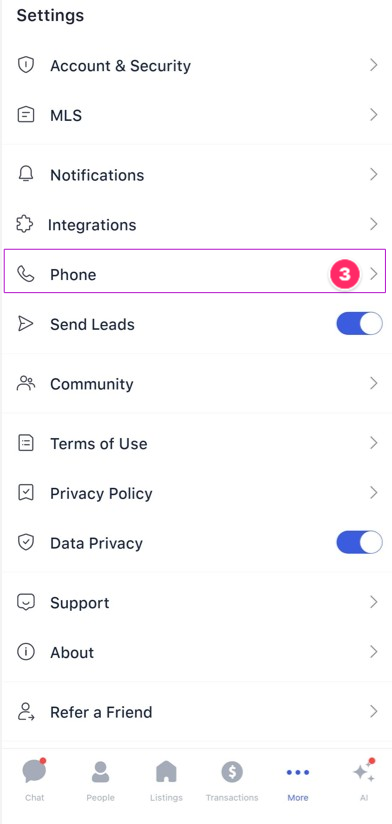
Task: Click the red 3 badge on Phone
Action: 344,274
